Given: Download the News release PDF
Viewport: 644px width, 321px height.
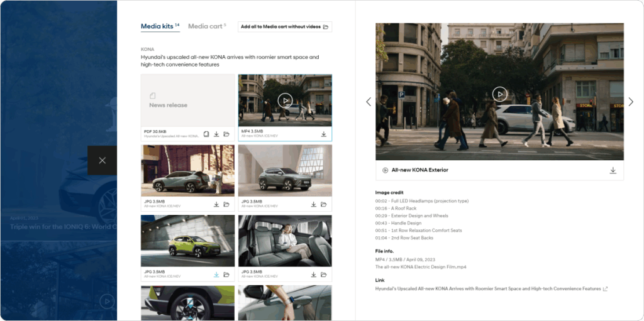Looking at the screenshot, I should click(x=216, y=134).
